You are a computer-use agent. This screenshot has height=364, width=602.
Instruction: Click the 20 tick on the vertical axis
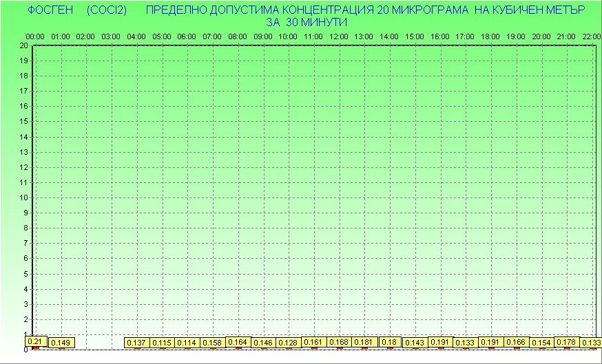(23, 45)
